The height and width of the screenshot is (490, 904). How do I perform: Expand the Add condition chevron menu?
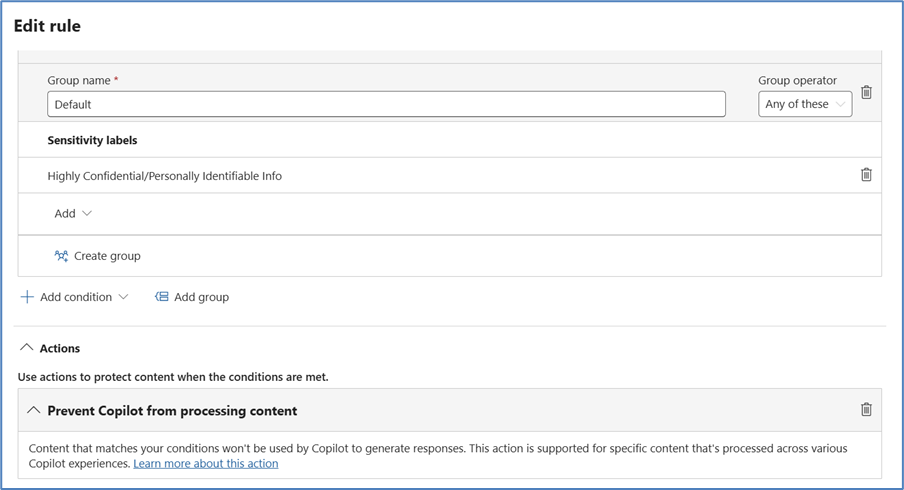point(123,297)
